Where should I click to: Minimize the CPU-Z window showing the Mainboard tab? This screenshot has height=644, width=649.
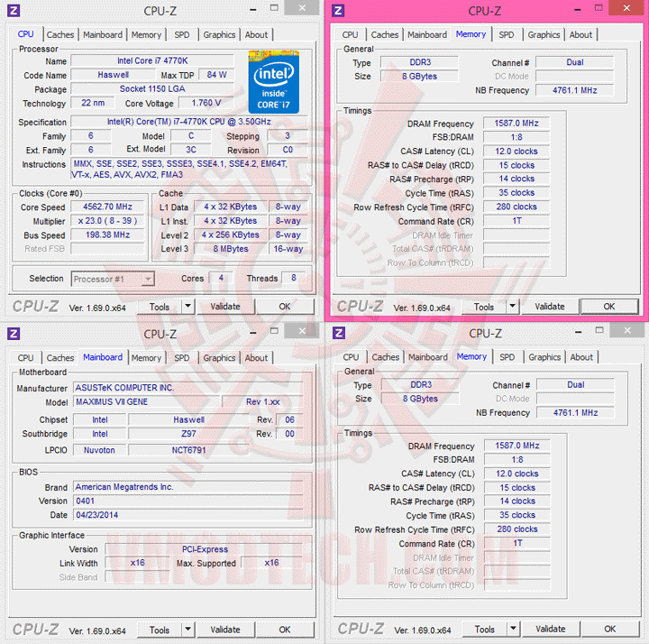point(253,332)
